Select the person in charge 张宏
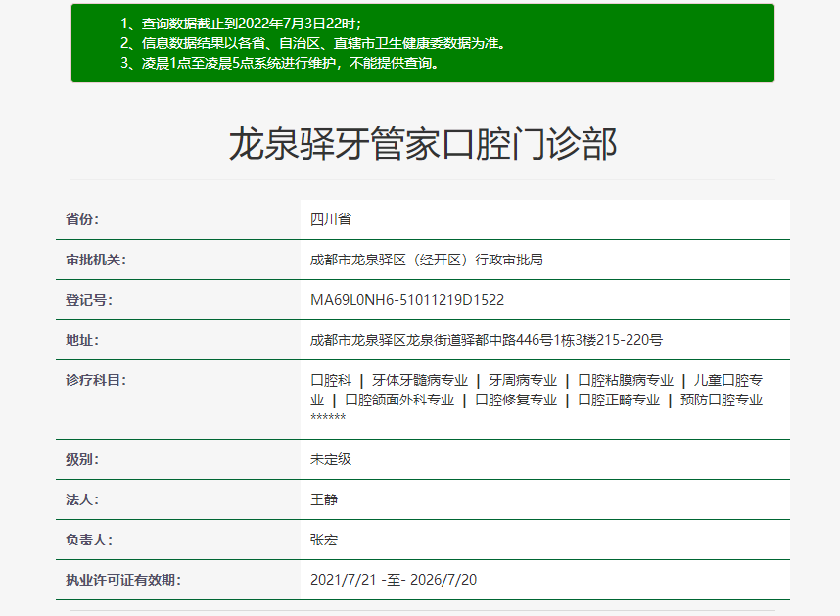The width and height of the screenshot is (840, 616). click(x=324, y=540)
